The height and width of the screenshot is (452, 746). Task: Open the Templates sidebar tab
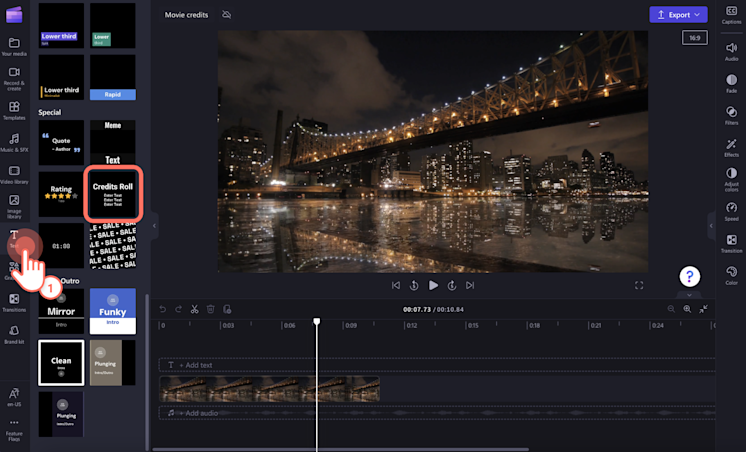pyautogui.click(x=14, y=110)
